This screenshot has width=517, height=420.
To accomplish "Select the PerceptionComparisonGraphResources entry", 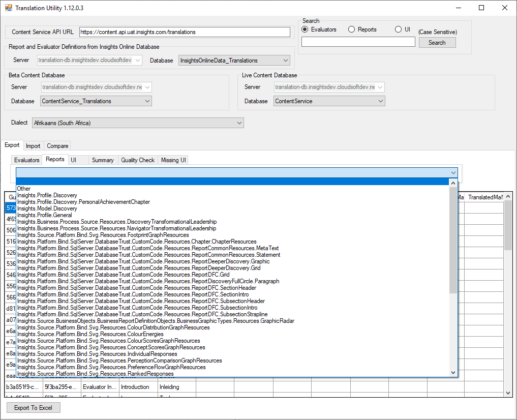I will [x=232, y=361].
